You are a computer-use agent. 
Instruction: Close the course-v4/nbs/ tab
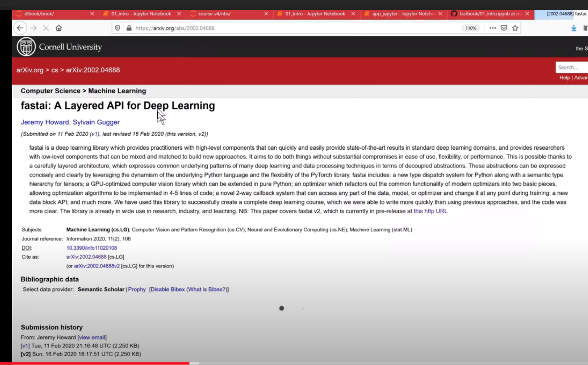click(266, 14)
